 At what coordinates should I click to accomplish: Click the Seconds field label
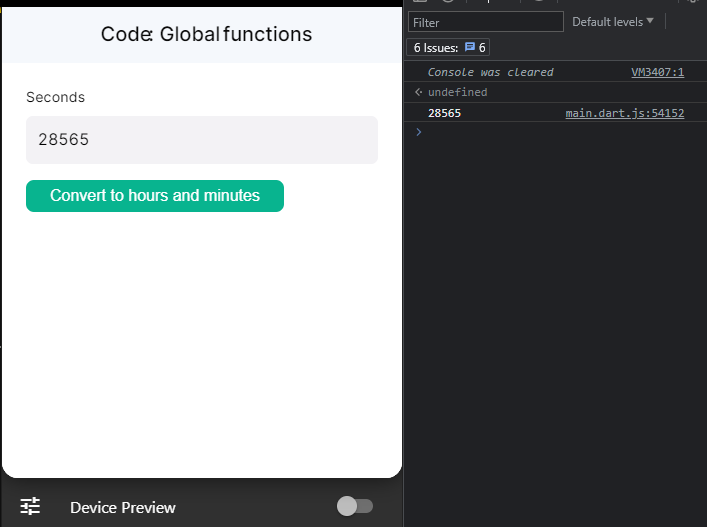click(x=55, y=97)
